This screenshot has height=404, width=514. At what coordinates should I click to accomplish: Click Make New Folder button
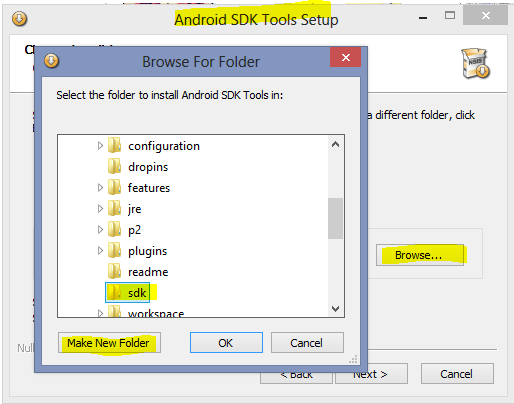[109, 343]
